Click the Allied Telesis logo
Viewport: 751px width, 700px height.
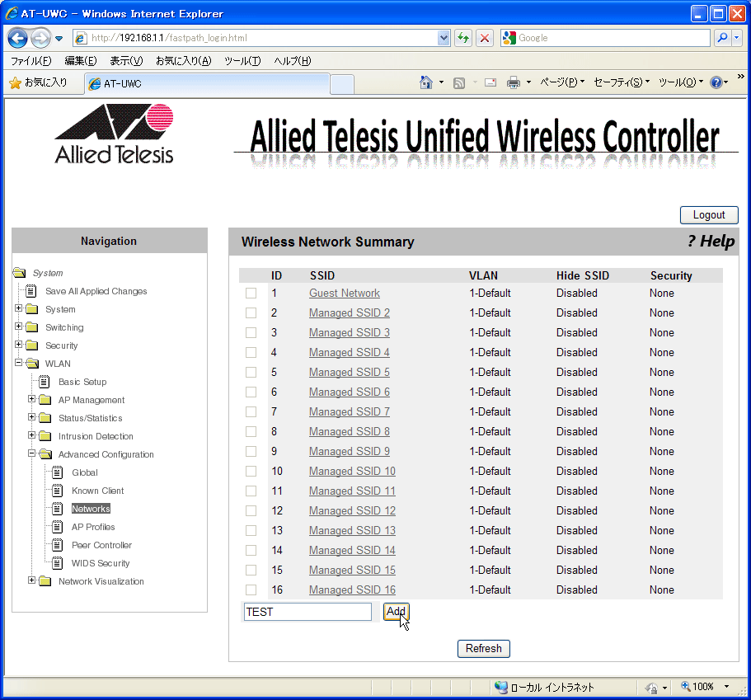tap(114, 134)
